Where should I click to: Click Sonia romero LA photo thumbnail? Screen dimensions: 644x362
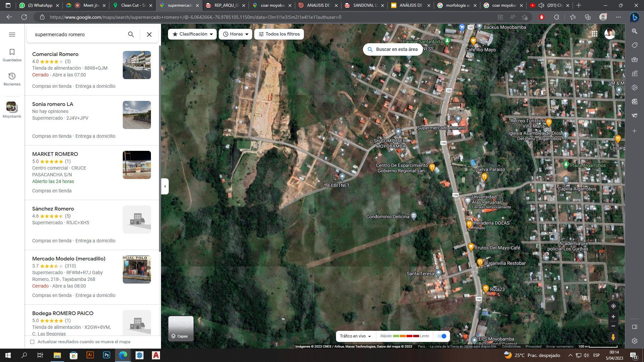click(137, 115)
